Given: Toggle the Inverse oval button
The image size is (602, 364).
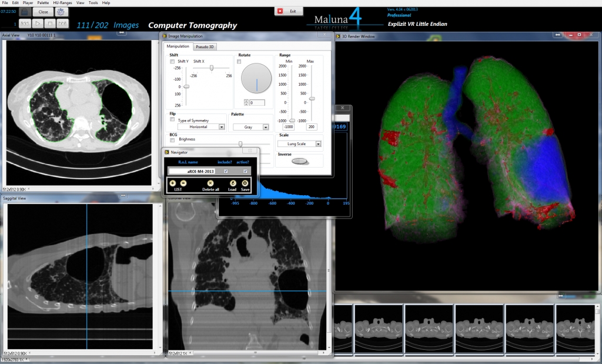Looking at the screenshot, I should (300, 161).
